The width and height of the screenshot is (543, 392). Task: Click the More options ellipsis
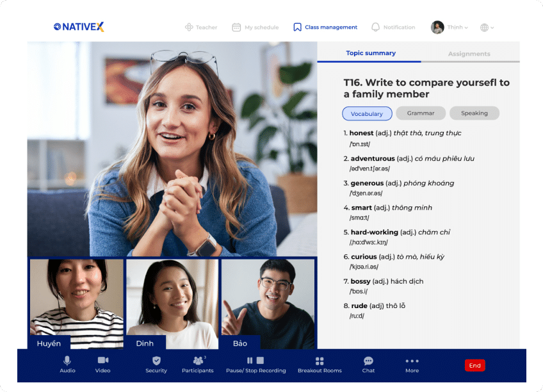[x=412, y=361]
